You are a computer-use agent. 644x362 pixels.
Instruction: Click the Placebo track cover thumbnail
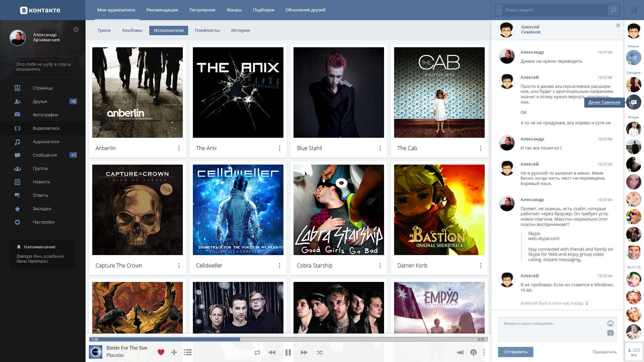pos(96,352)
